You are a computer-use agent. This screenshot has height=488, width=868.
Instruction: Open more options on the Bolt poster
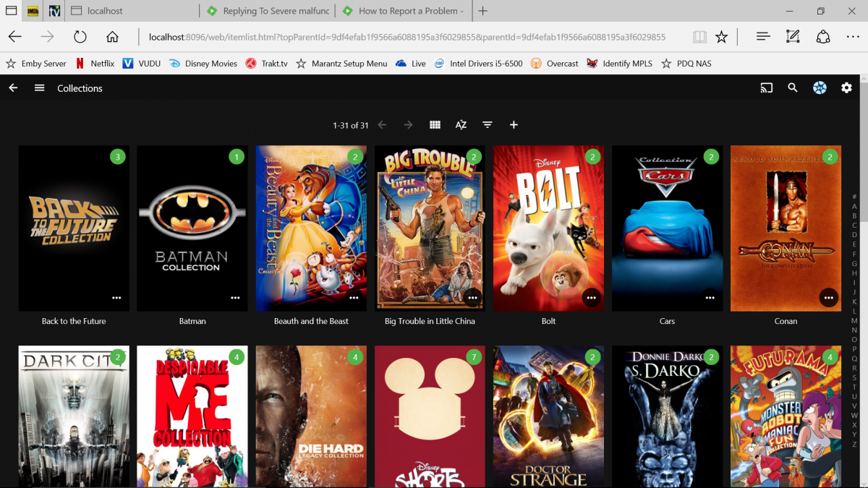591,297
